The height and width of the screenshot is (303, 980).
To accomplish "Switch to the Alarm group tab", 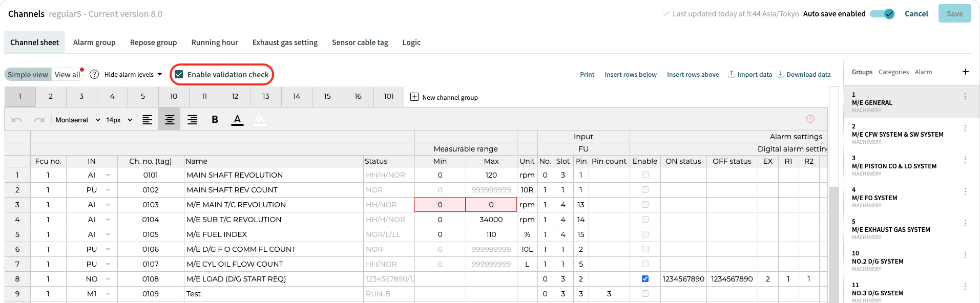I will pos(94,42).
